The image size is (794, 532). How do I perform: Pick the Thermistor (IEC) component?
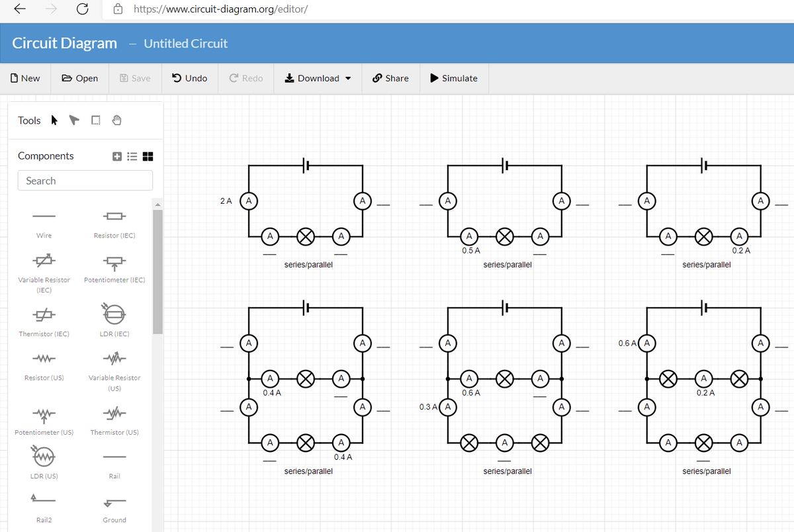tap(44, 322)
